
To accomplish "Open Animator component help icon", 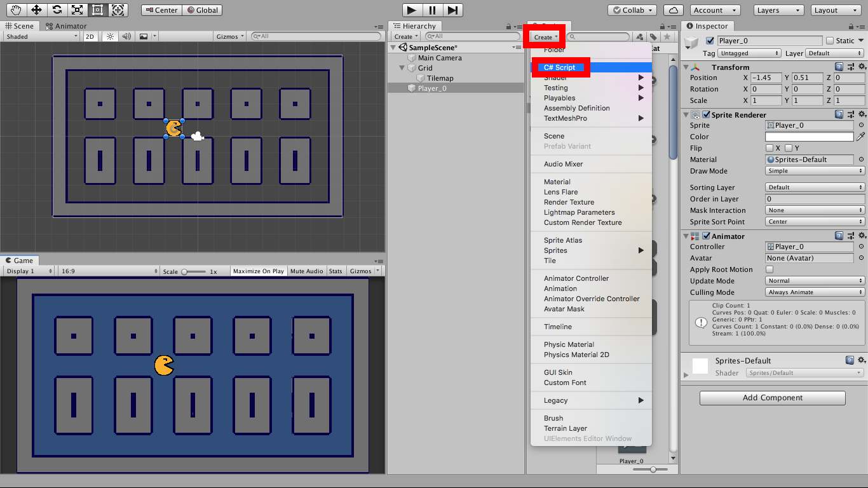I will [839, 236].
